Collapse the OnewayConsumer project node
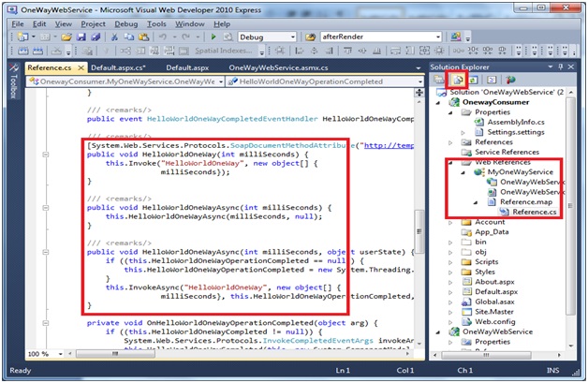 tap(438, 102)
